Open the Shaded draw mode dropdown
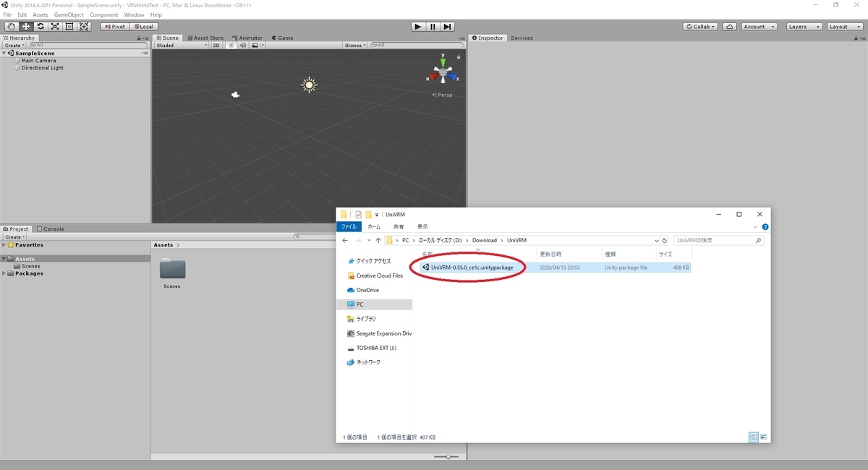 [x=182, y=46]
